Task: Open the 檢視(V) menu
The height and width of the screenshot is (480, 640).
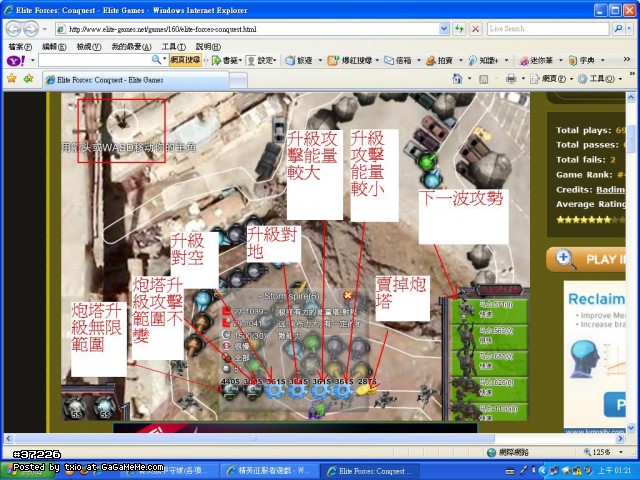Action: click(89, 47)
